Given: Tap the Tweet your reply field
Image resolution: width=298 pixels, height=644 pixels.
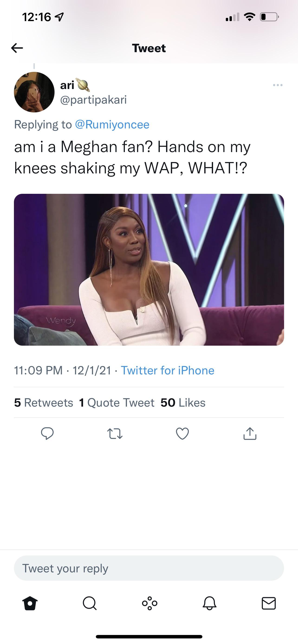Looking at the screenshot, I should click(x=149, y=568).
